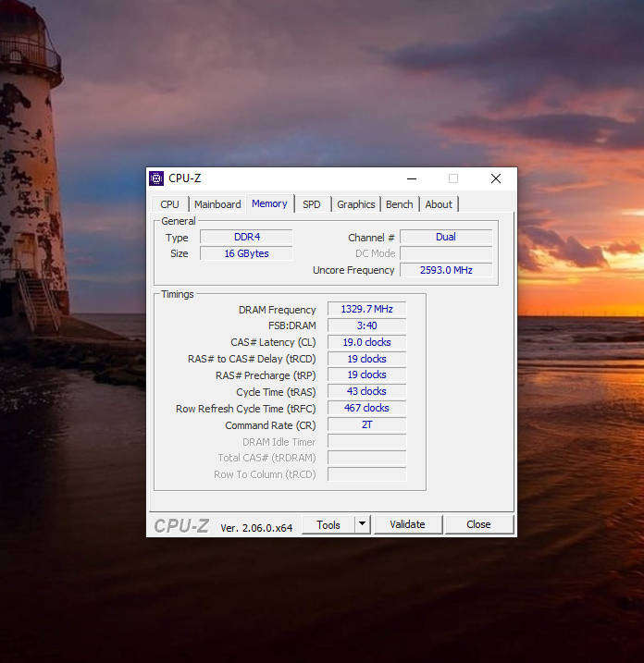Click the CPU-Z window title text

tap(184, 178)
